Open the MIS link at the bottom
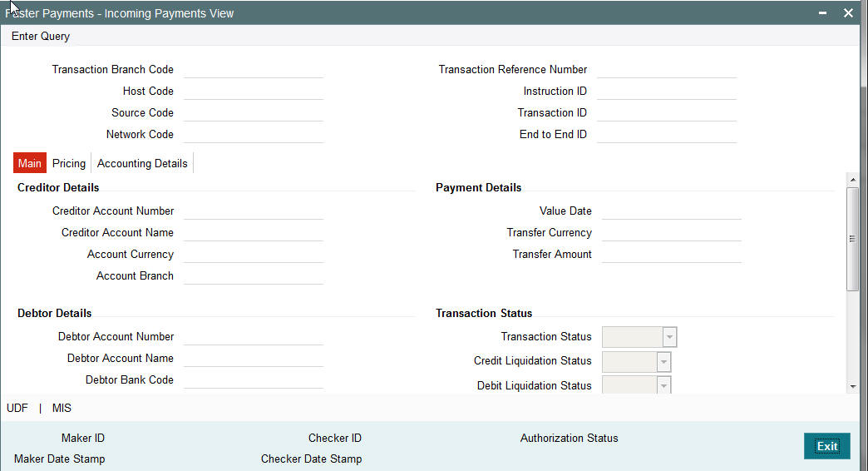This screenshot has width=868, height=471. tap(62, 409)
